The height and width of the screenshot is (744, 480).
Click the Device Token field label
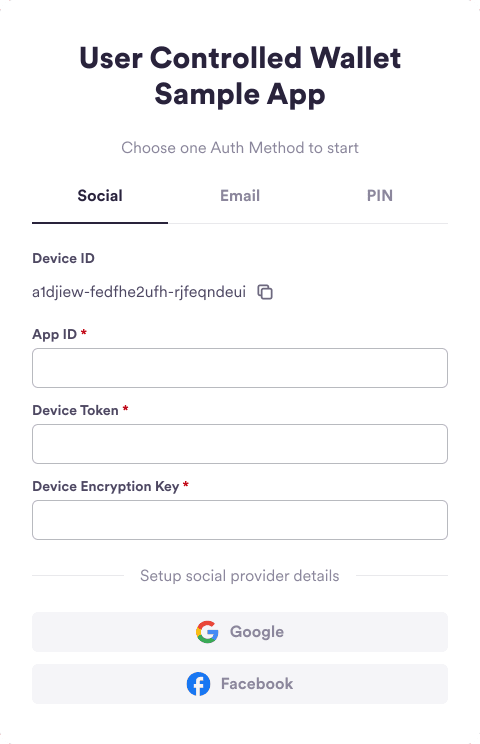[75, 410]
